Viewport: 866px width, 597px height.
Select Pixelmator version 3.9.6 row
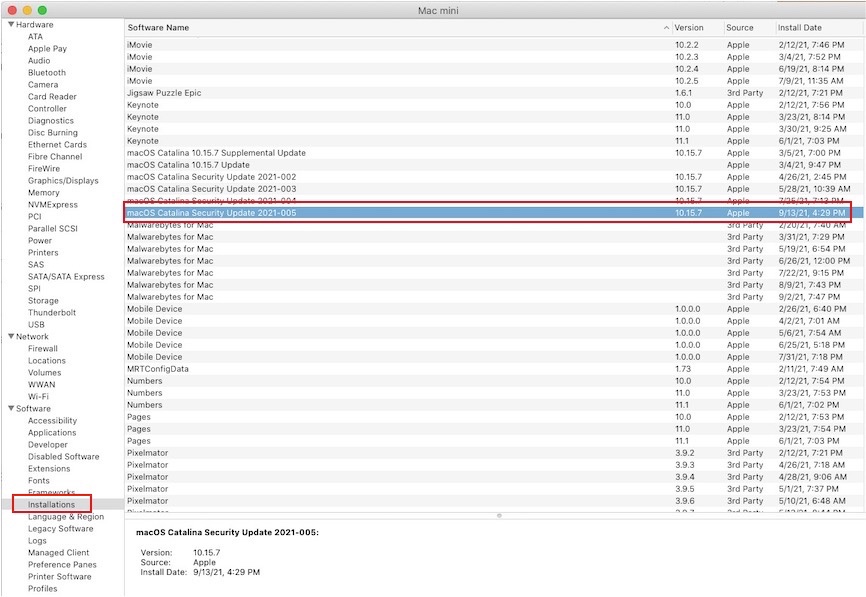pyautogui.click(x=494, y=501)
